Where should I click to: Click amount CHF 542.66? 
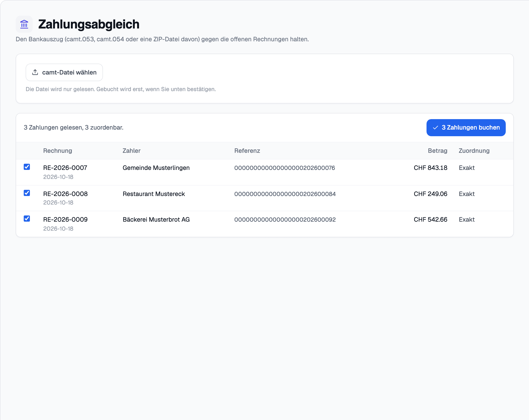pos(430,219)
